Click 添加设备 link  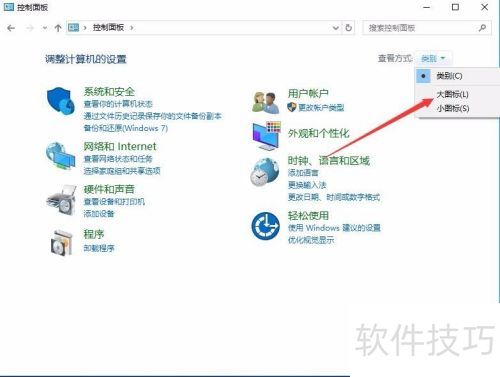[99, 214]
